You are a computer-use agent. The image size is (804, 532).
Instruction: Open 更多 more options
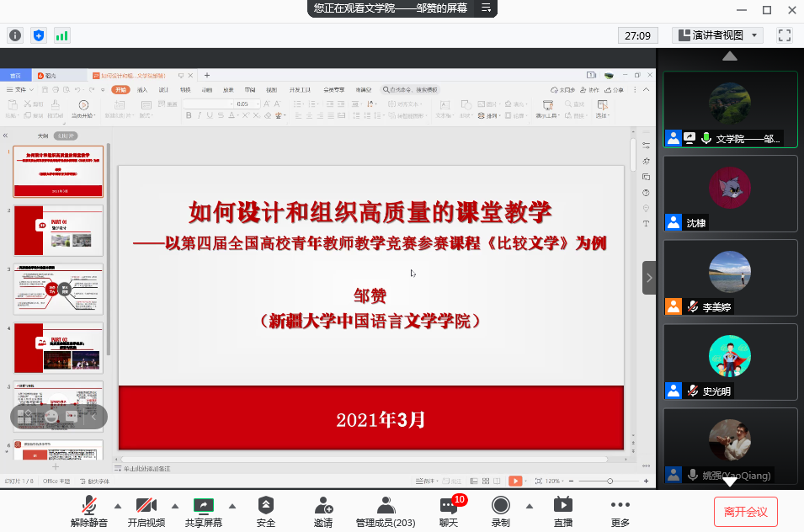(620, 510)
